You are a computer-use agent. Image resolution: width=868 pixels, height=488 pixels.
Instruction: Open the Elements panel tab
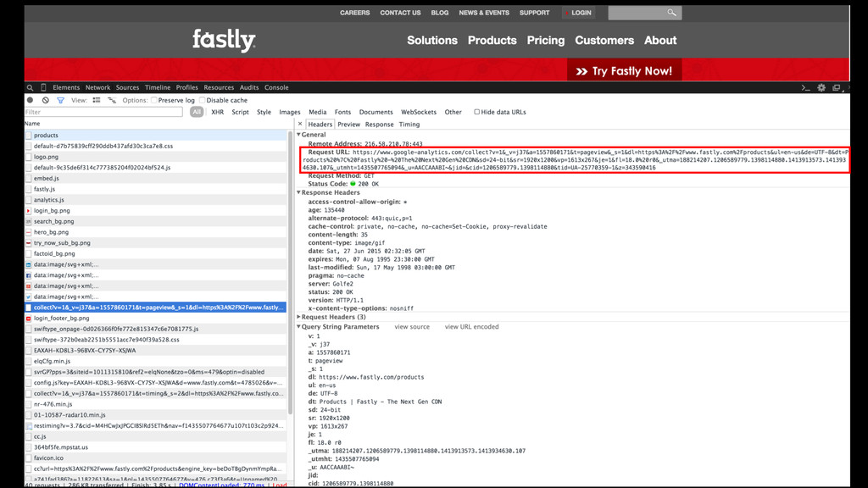point(66,87)
